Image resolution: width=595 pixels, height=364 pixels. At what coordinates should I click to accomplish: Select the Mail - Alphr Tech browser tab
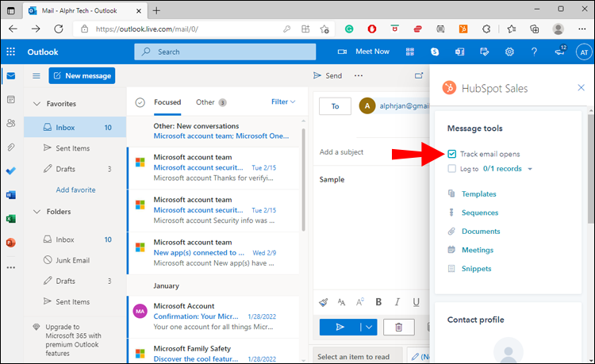(85, 10)
